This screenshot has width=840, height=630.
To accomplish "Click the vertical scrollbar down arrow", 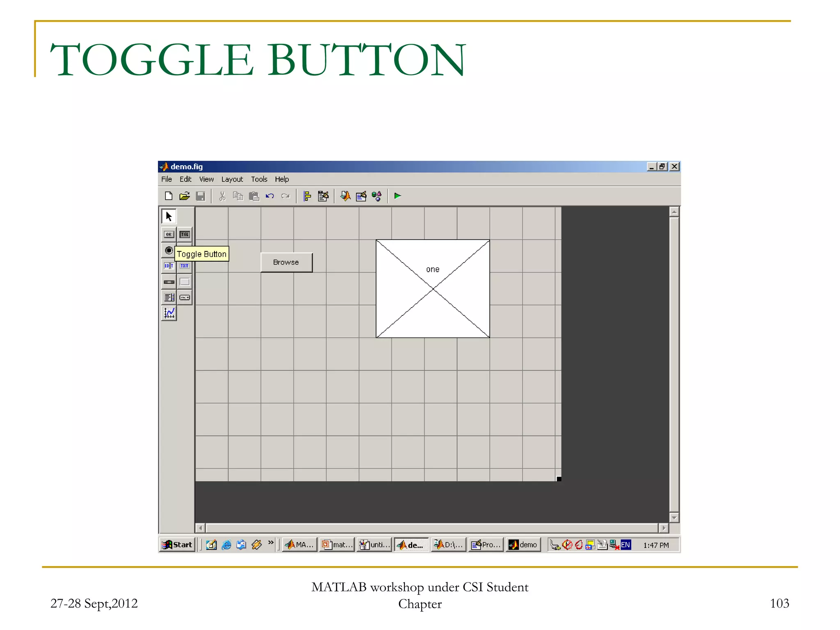I will [x=674, y=517].
